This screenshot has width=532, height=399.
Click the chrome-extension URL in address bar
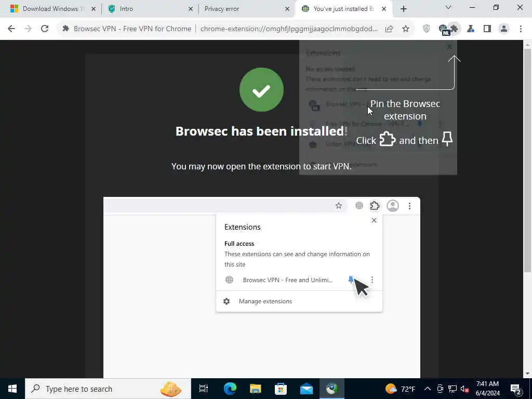(x=289, y=29)
